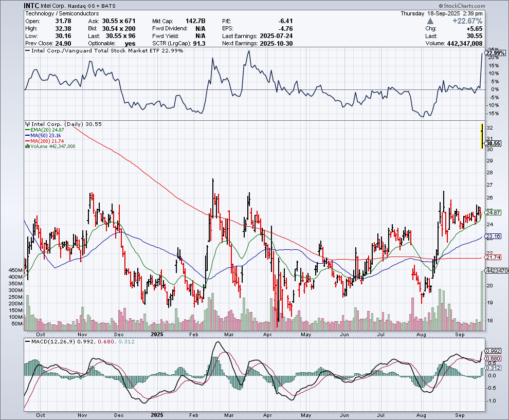Viewport: 509px width, 420px height.
Task: Click the green EMA(20) legend line marker
Action: click(28, 130)
